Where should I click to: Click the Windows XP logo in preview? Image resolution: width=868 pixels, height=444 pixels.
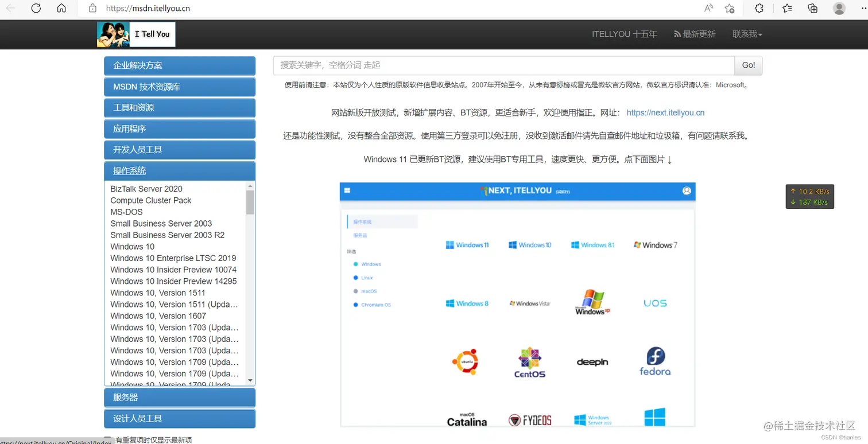592,302
